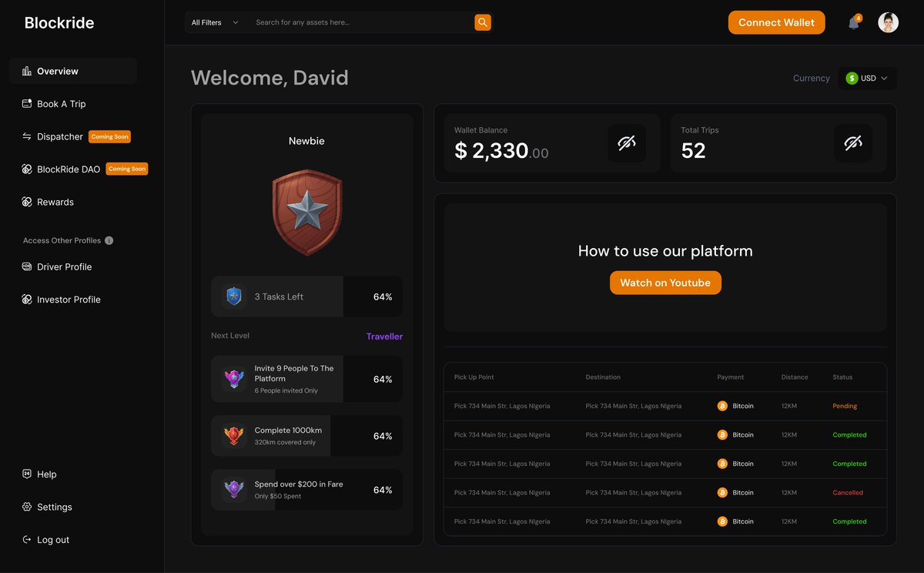Click the Bitcoin icon in the Cancelled row
The width and height of the screenshot is (924, 573).
[722, 492]
